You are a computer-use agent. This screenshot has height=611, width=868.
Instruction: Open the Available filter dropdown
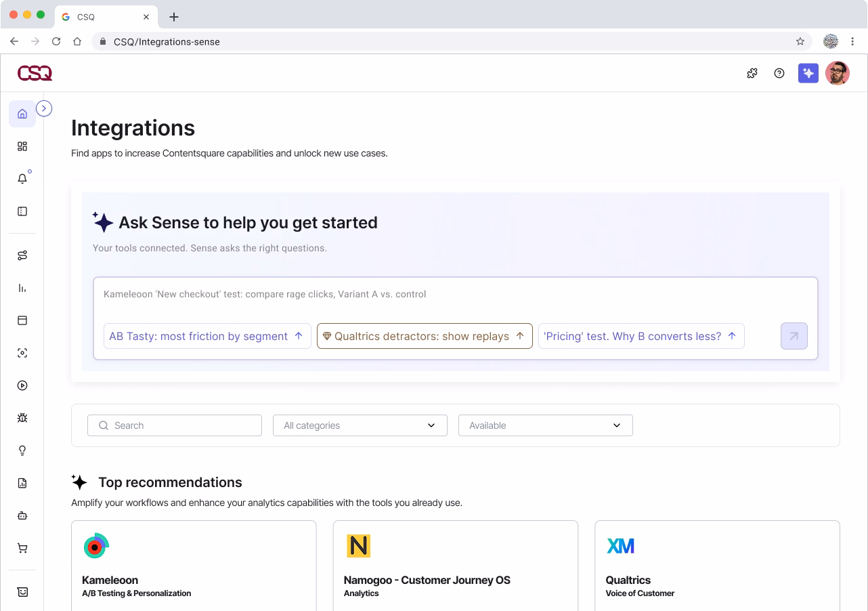tap(546, 425)
